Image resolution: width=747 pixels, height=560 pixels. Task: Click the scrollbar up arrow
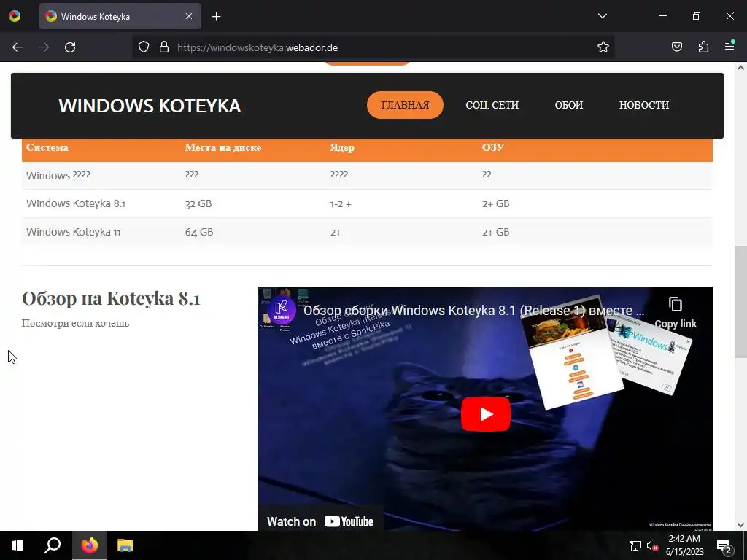[740, 68]
